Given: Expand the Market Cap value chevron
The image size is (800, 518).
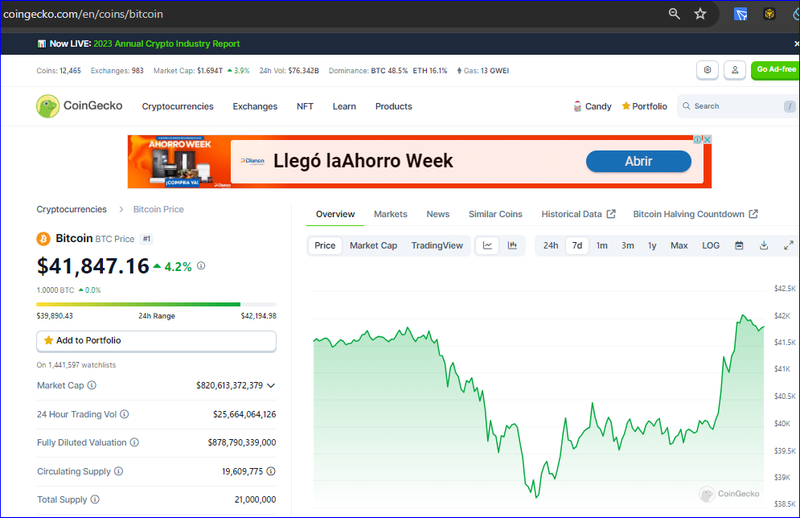Looking at the screenshot, I should pos(271,386).
